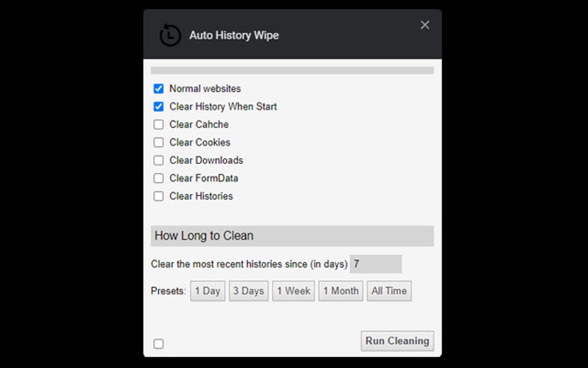The image size is (588, 368).
Task: Enable the Clear Cahche checkbox
Action: tap(159, 124)
